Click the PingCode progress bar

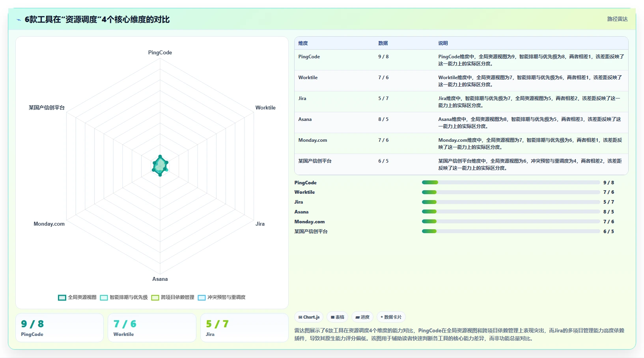pyautogui.click(x=511, y=182)
